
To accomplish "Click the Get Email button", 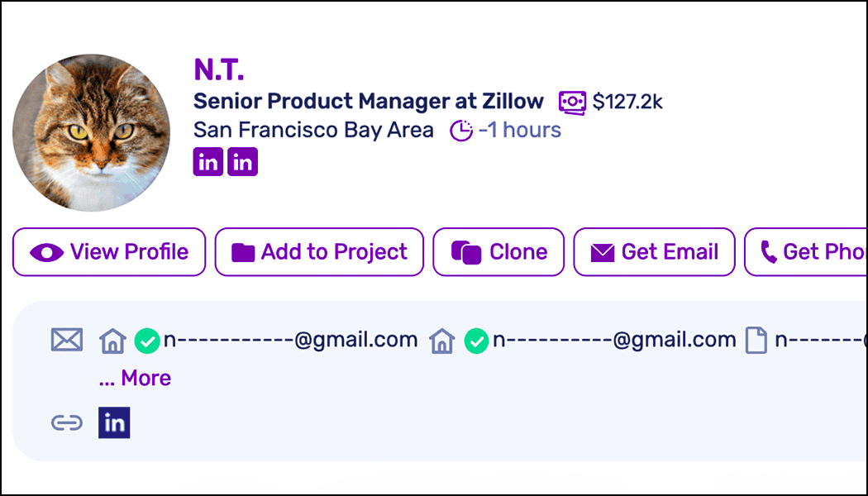I will pyautogui.click(x=653, y=252).
